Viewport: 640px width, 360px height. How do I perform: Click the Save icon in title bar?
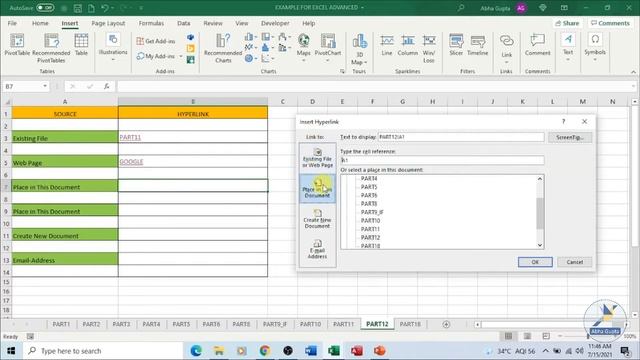(77, 7)
